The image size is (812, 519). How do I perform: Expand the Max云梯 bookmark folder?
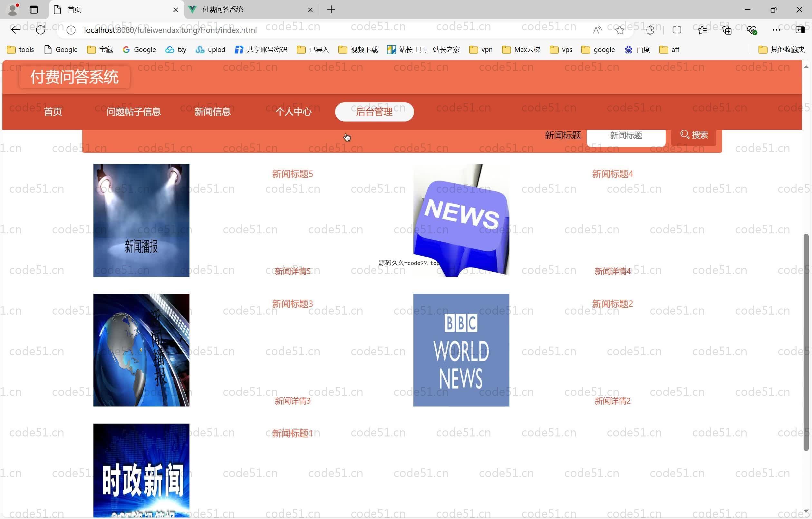coord(521,50)
